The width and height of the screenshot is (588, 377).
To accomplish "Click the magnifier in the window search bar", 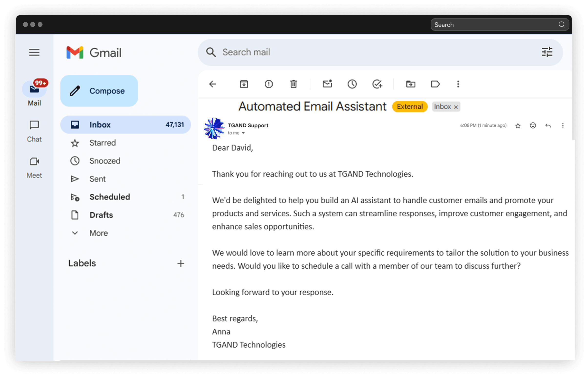I will pyautogui.click(x=562, y=24).
